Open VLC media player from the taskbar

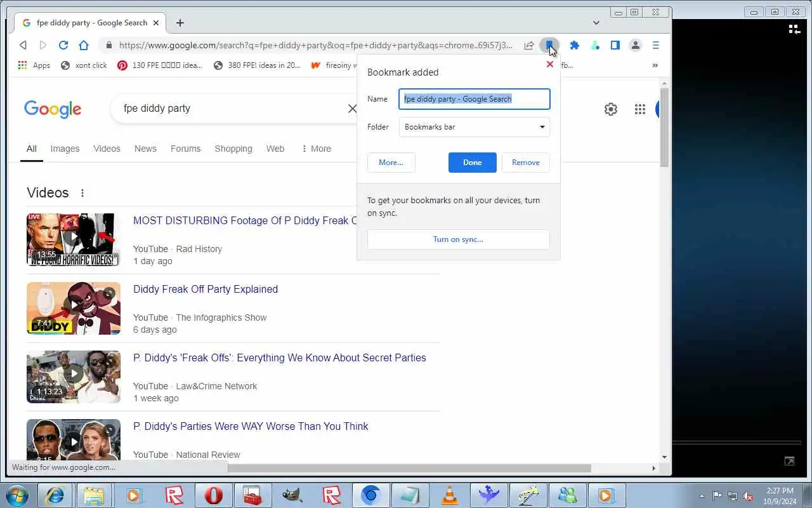point(450,495)
